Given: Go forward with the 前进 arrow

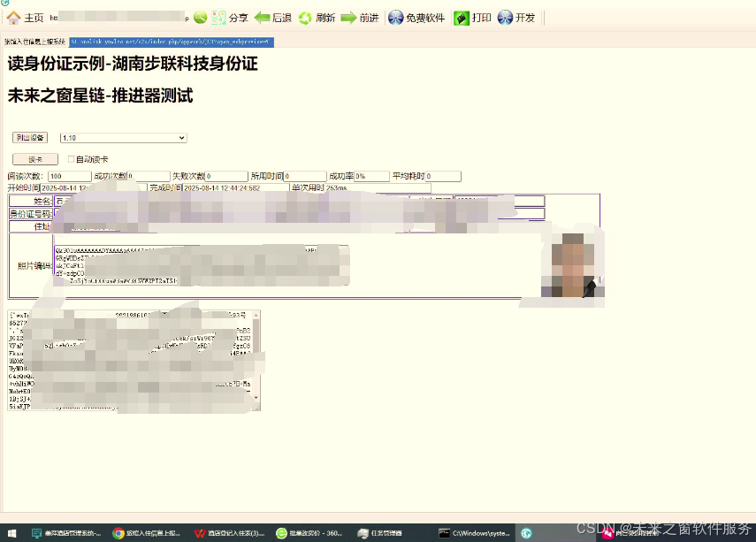Looking at the screenshot, I should [x=348, y=18].
